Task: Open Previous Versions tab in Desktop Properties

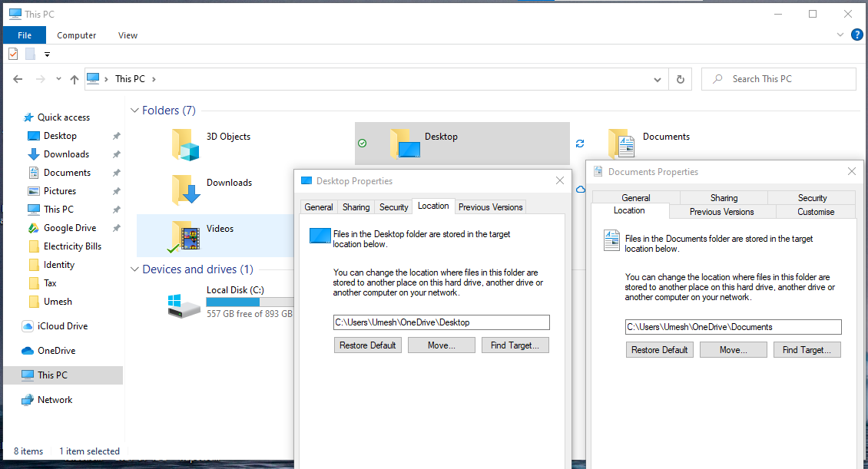Action: [x=491, y=206]
